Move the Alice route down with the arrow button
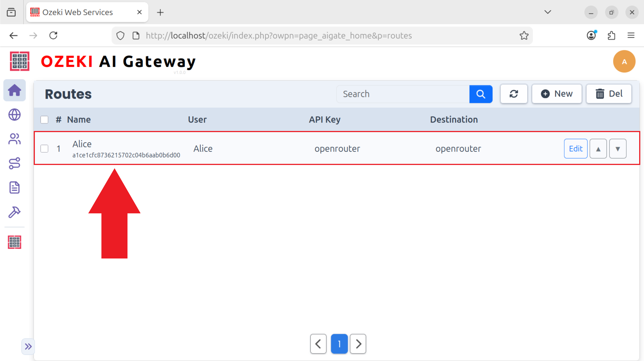This screenshot has width=644, height=361. click(x=617, y=148)
